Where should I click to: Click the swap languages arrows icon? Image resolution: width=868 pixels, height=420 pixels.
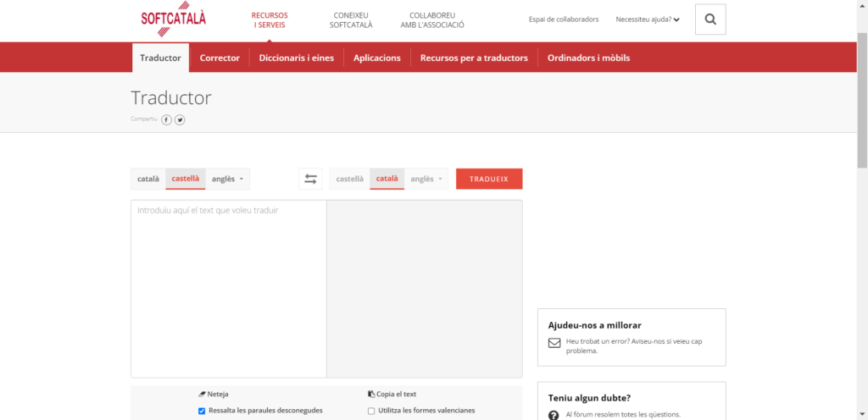pos(310,179)
